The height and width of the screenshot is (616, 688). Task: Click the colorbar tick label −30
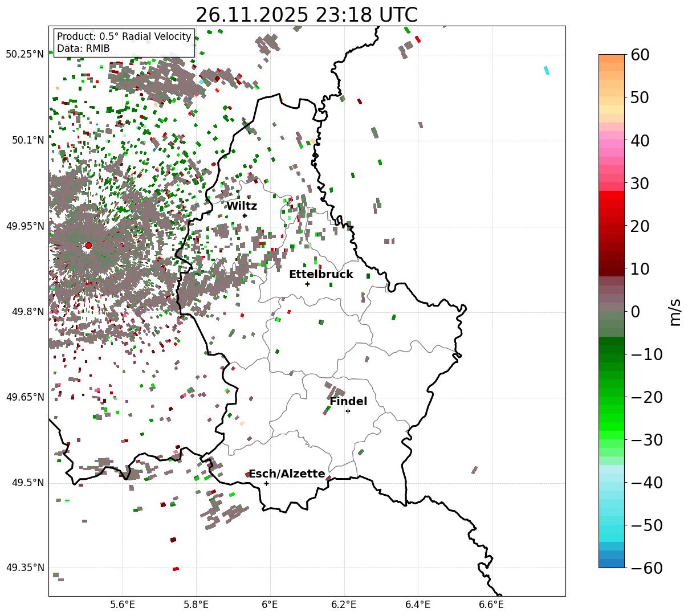(x=646, y=440)
